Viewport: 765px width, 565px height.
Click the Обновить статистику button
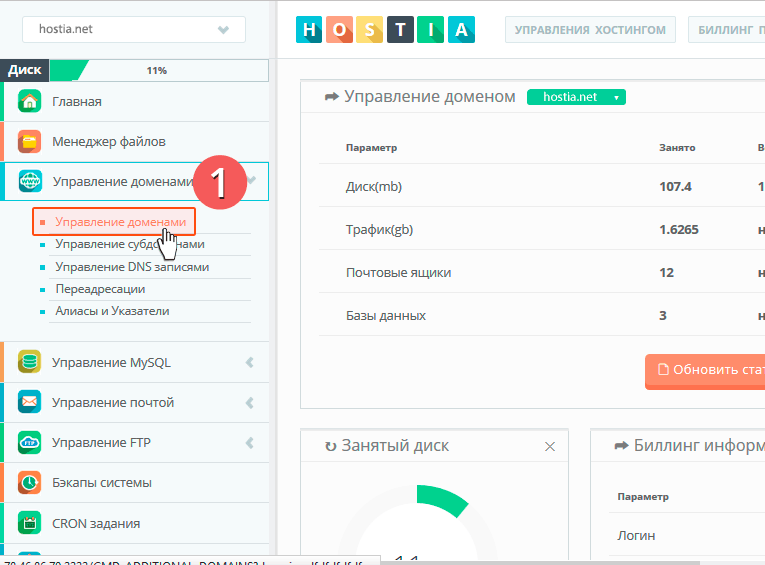pyautogui.click(x=705, y=370)
